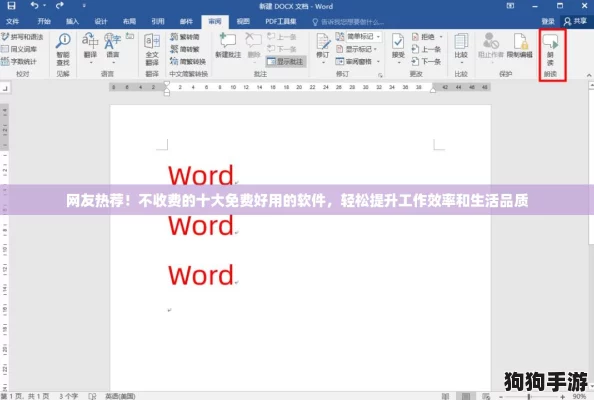Open the 翻译 (Translate) dropdown
Viewport: 594px width, 400px height.
(90, 48)
